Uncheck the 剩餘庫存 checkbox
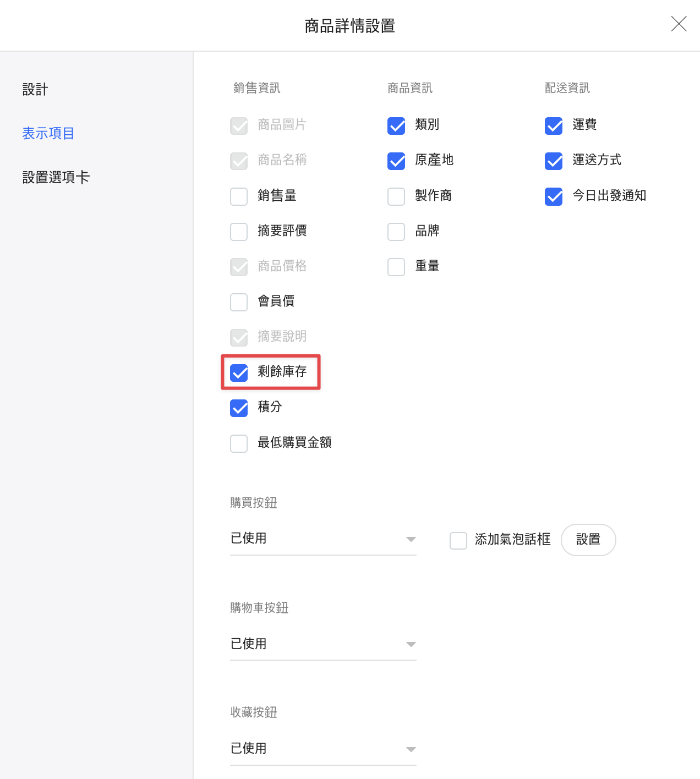Screen dimensions: 700x779 point(239,372)
